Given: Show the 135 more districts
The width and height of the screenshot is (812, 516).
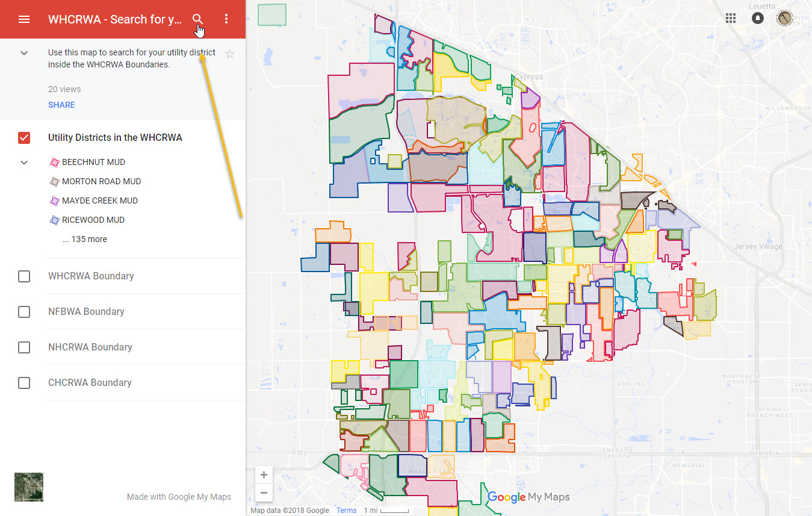Looking at the screenshot, I should (85, 239).
